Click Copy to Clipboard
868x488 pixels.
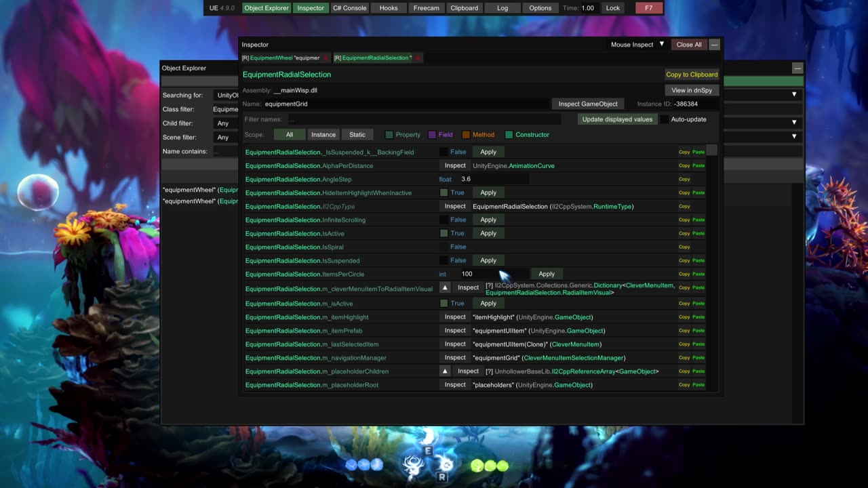tap(692, 75)
